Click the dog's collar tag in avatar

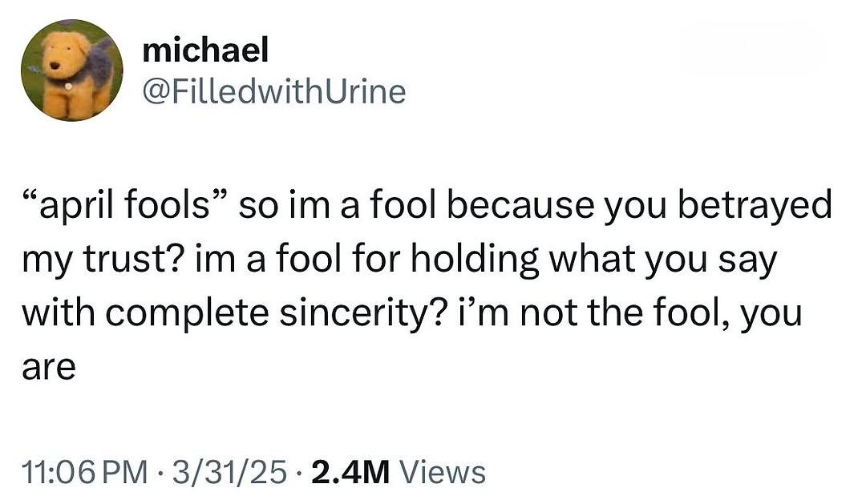pyautogui.click(x=68, y=87)
